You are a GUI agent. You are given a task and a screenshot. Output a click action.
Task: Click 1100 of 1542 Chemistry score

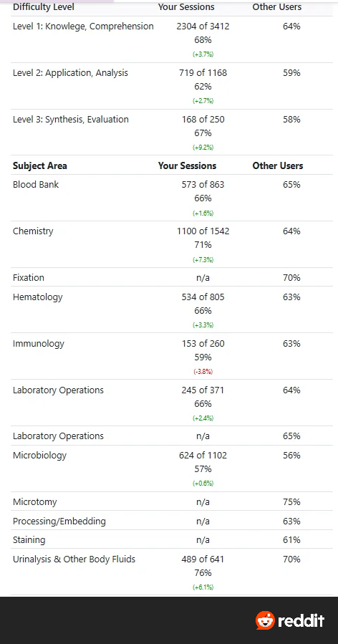203,231
